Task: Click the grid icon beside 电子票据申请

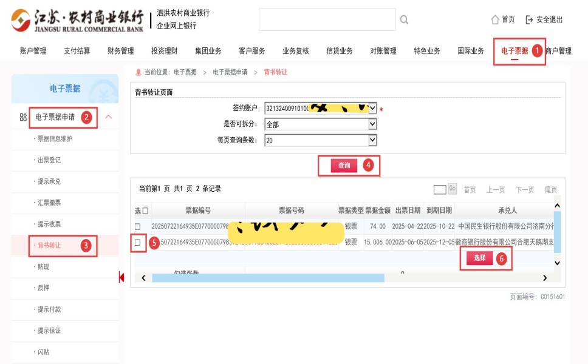Action: click(x=23, y=117)
